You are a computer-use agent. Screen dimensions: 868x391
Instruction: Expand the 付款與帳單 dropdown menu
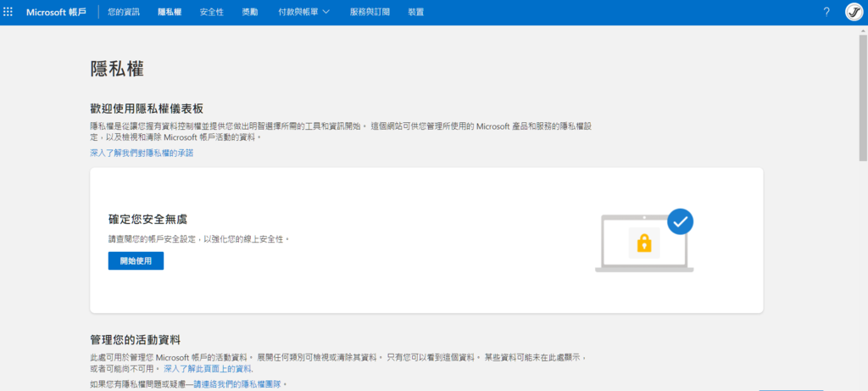coord(304,12)
